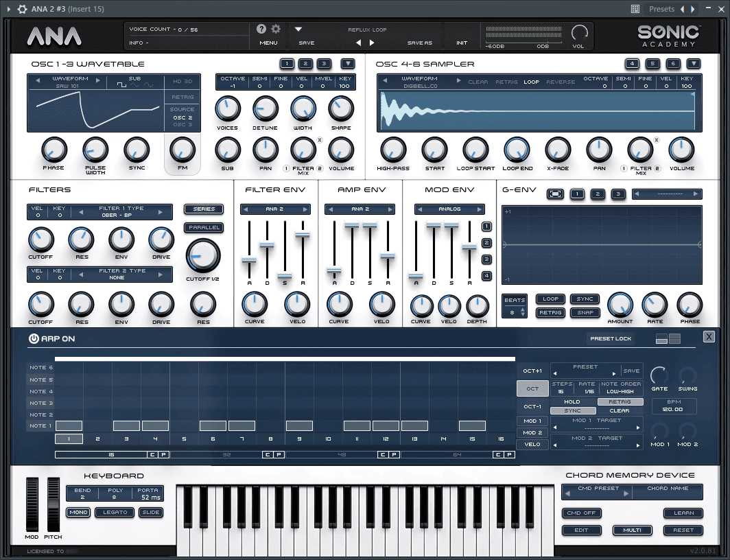Screen dimensions: 730x560
Task: Go to the next preset arrow
Action: pos(372,43)
